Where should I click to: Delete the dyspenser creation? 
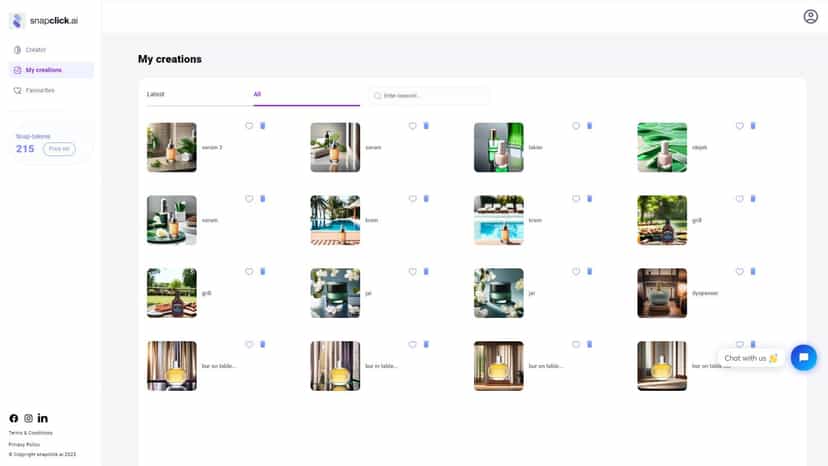753,272
